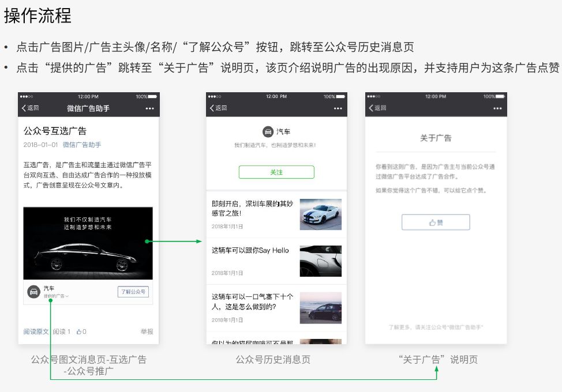562x392 pixels.
Task: Tap 返回 in the 微信广告助手 phone header
Action: click(30, 108)
